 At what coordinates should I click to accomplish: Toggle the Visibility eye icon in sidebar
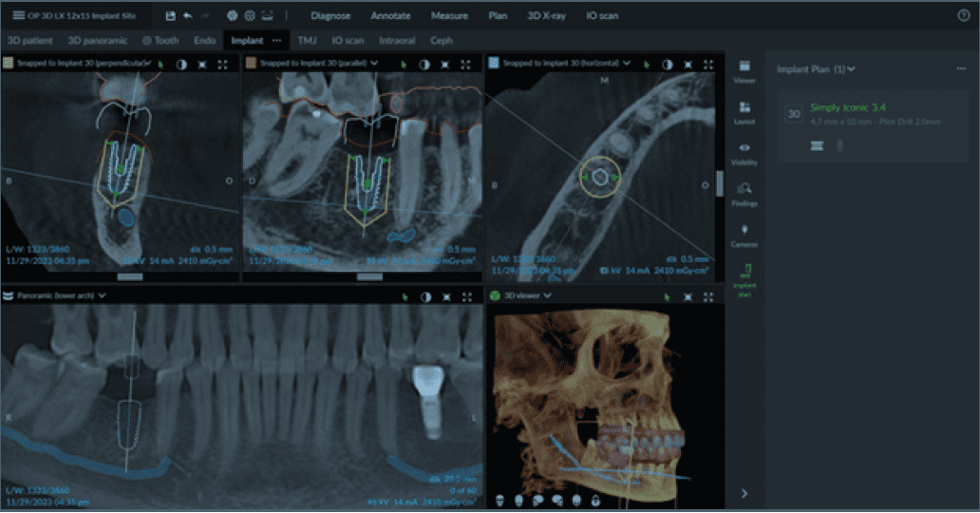[744, 152]
